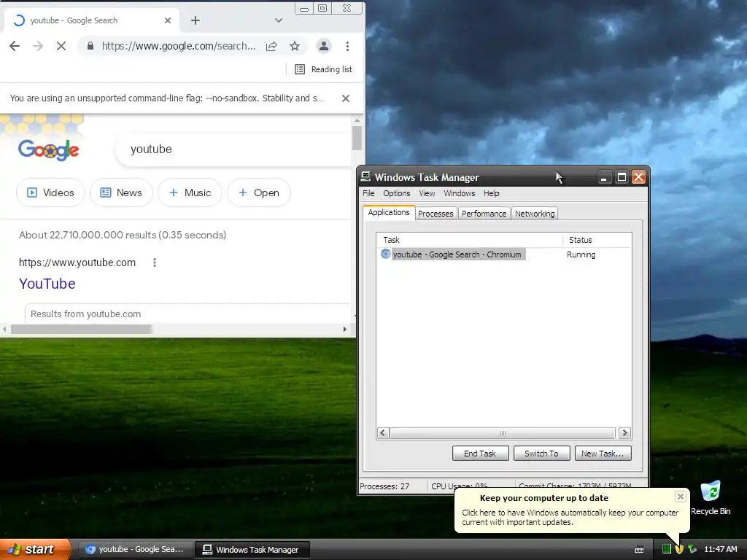Open a new tab with plus button

click(x=196, y=20)
